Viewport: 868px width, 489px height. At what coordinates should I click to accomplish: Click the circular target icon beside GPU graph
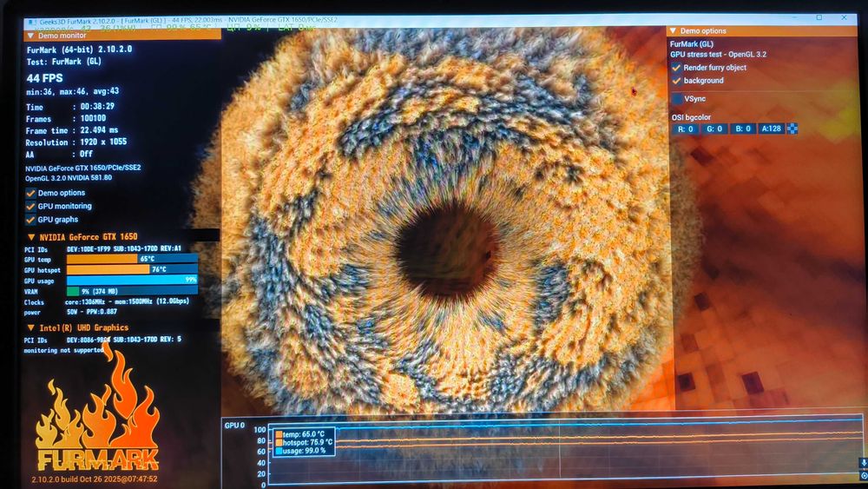pos(864,476)
